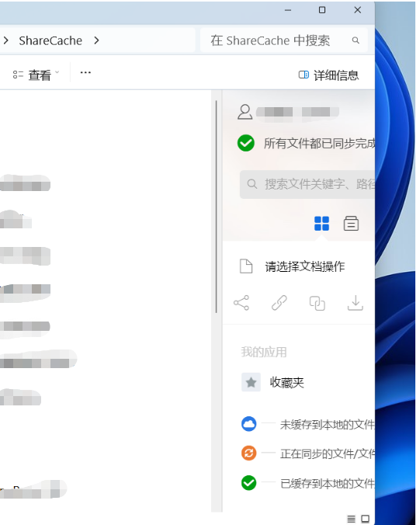This screenshot has width=420, height=525.
Task: Close the File Explorer window
Action: [357, 10]
